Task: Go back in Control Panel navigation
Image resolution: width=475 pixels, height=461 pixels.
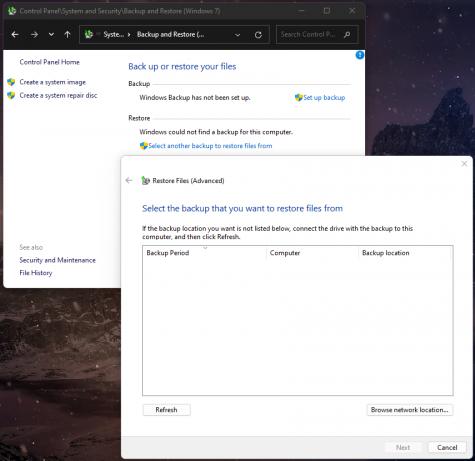Action: (15, 34)
